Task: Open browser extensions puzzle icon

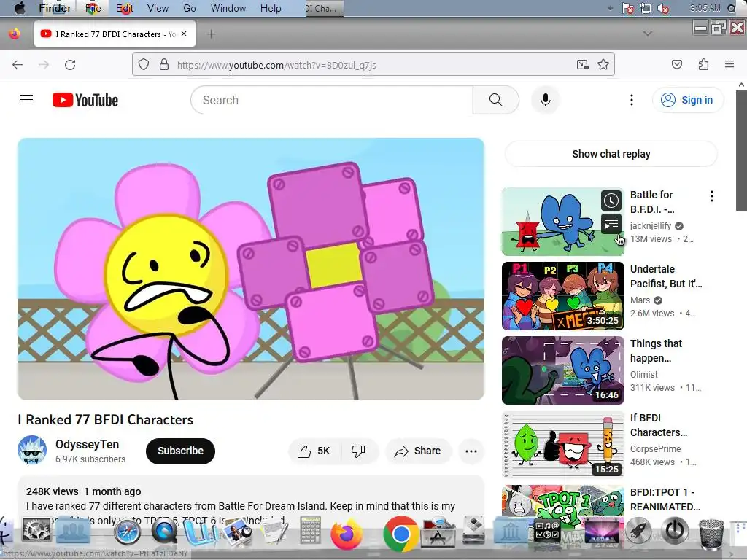Action: pyautogui.click(x=703, y=65)
